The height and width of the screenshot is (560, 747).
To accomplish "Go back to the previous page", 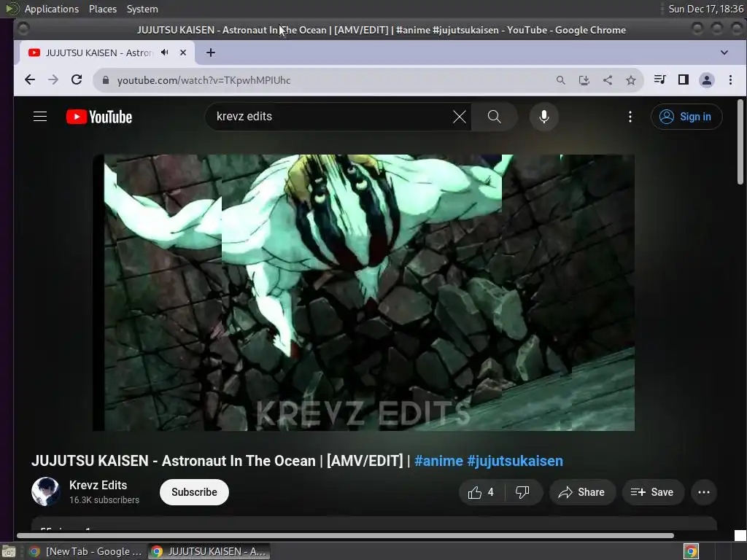I will pos(29,80).
